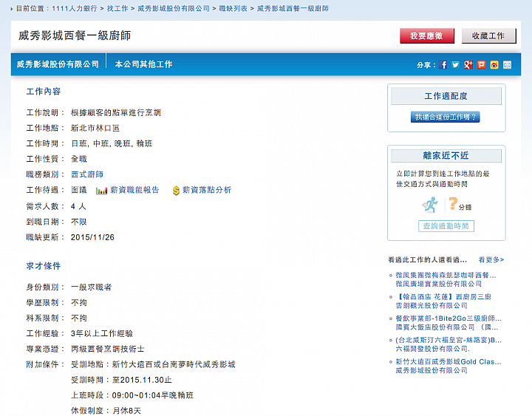532x416 pixels.
Task: Click the job title 威秀影城西餐一級廚師
Action: click(x=75, y=35)
